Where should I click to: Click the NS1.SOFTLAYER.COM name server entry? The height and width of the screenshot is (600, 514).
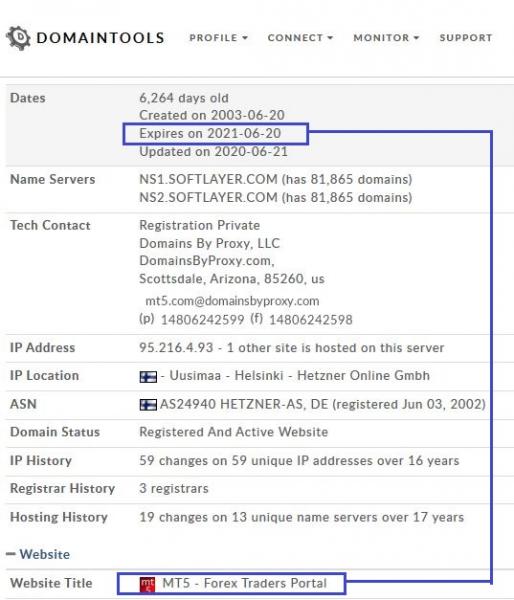tap(276, 179)
